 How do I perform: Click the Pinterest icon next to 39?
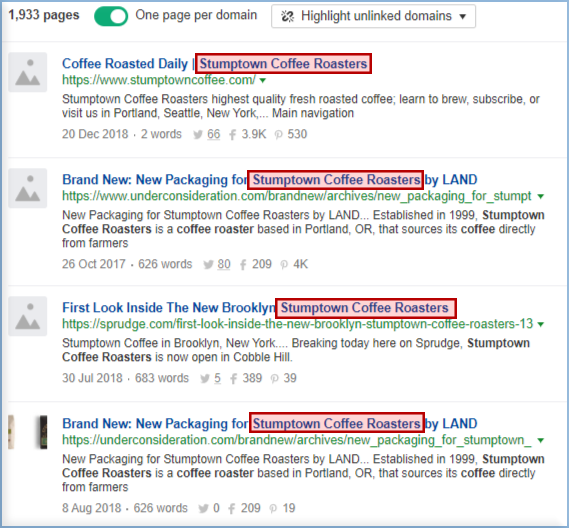(x=275, y=378)
